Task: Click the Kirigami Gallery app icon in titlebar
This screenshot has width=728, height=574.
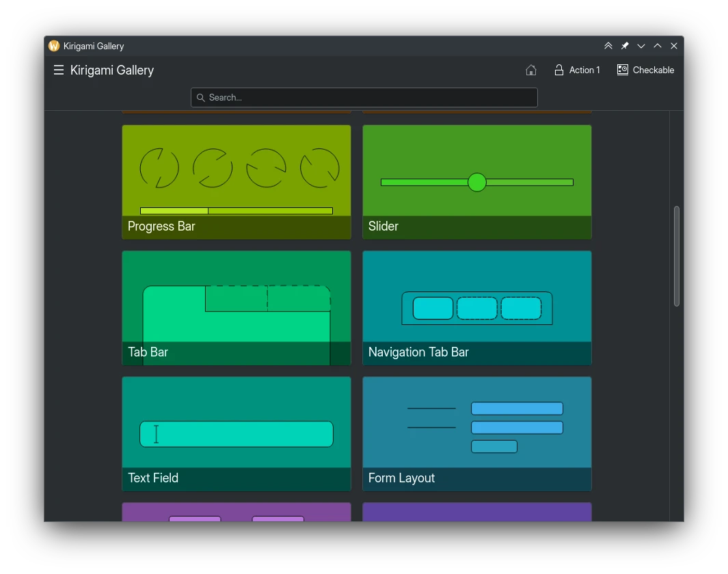Action: (x=54, y=46)
